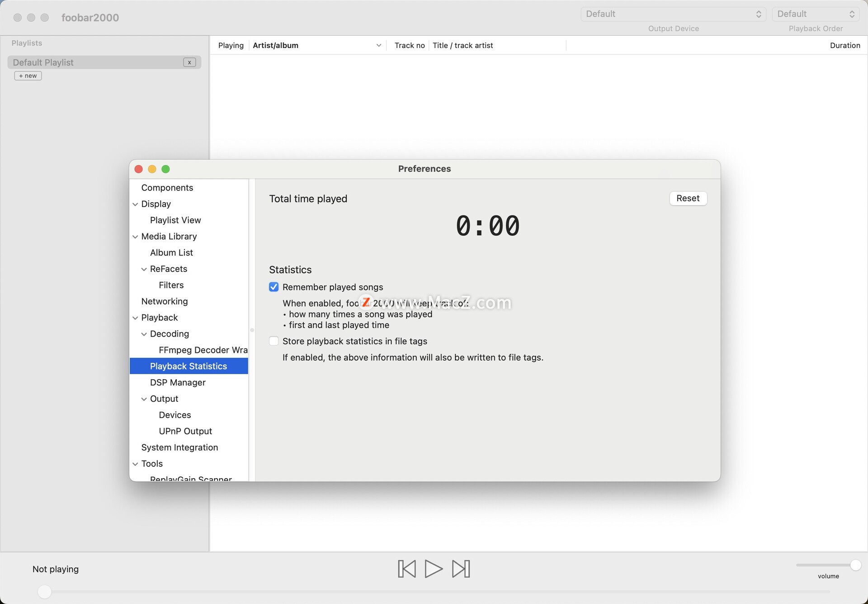
Task: Collapse the Tools tree section
Action: pyautogui.click(x=135, y=464)
